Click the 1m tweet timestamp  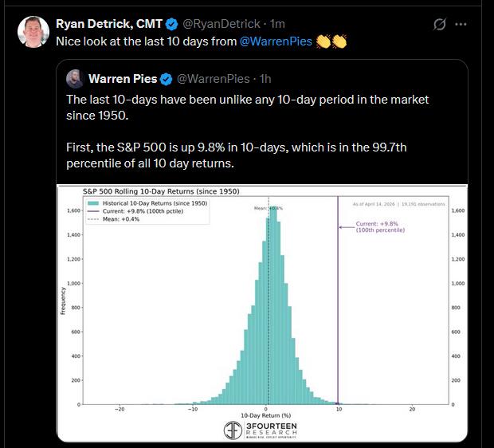tap(277, 24)
